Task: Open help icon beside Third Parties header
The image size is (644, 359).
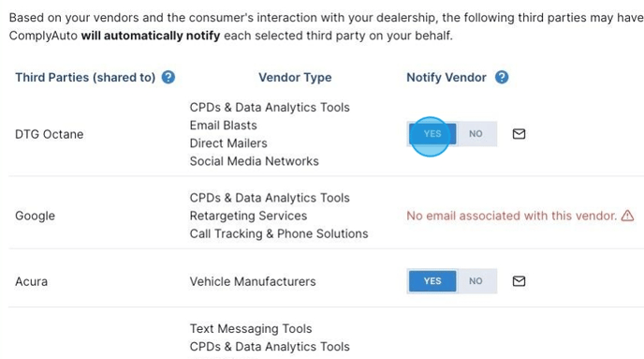Action: coord(168,77)
